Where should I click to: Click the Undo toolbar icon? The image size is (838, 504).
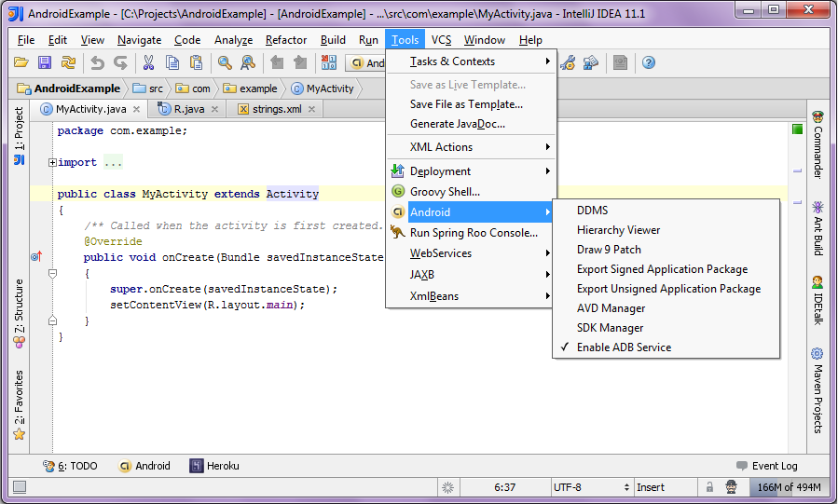tap(97, 63)
